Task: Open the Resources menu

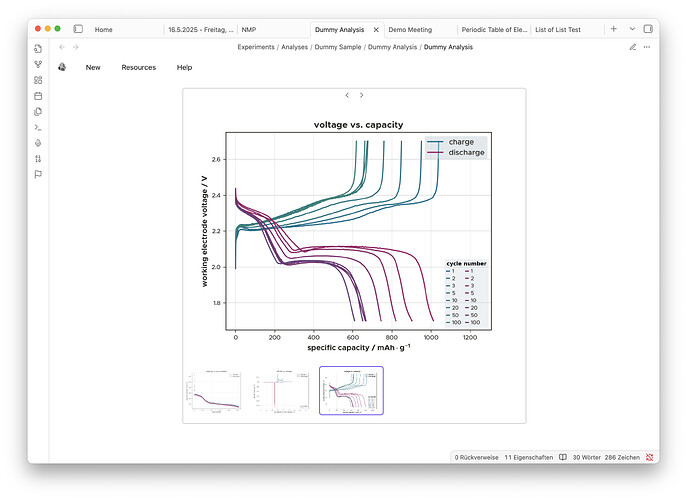Action: [139, 67]
